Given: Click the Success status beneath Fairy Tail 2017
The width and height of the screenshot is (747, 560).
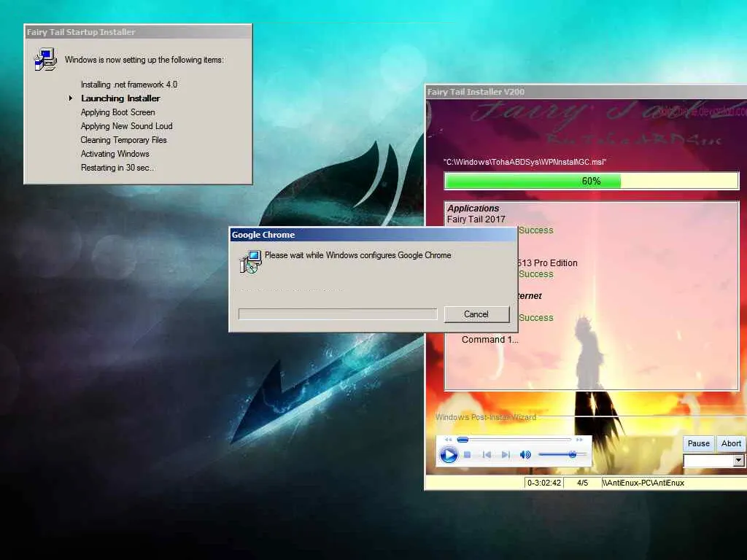Looking at the screenshot, I should [536, 230].
